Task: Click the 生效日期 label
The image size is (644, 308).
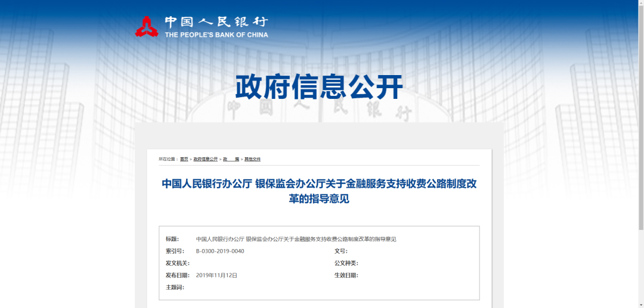Action: pos(346,276)
